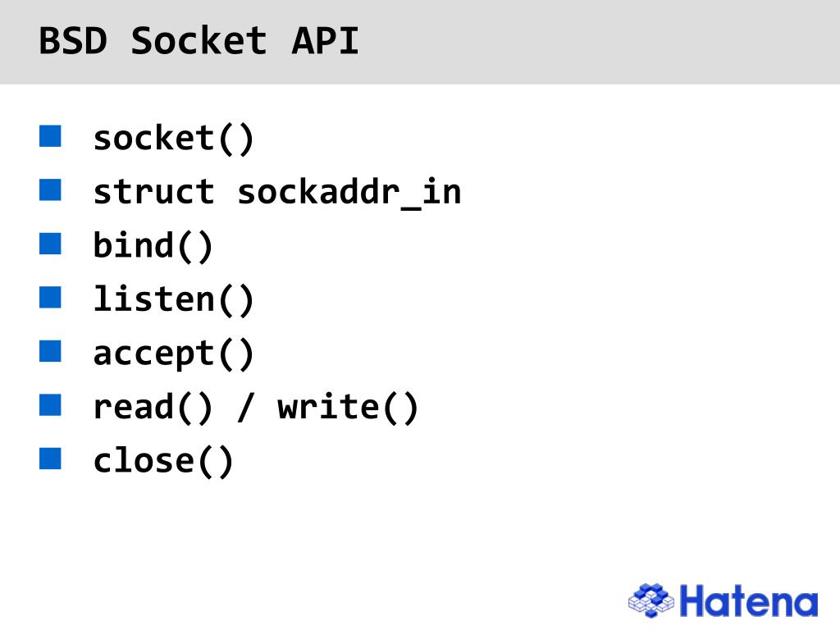The image size is (840, 630).
Task: Click the read() text
Action: [x=153, y=408]
